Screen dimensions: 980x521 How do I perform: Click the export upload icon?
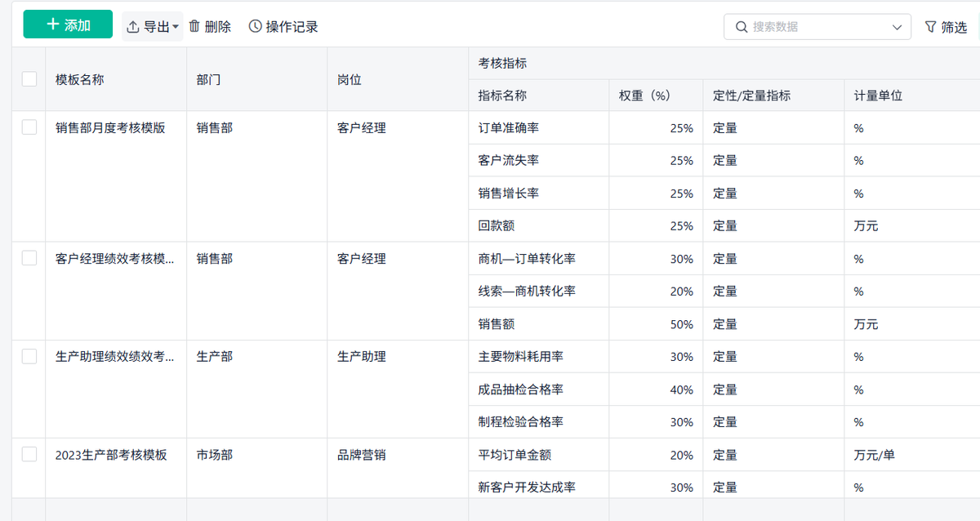(x=133, y=27)
